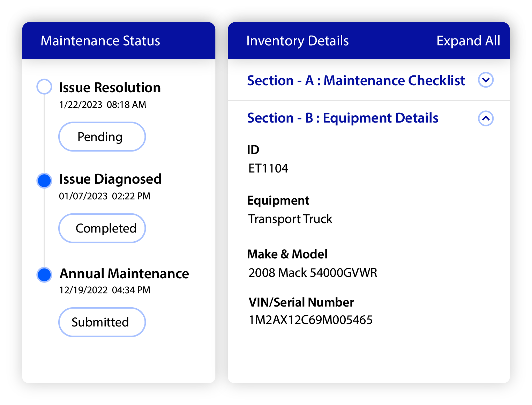Click the Section B Equipment Details heading
The width and height of the screenshot is (532, 405).
(343, 118)
